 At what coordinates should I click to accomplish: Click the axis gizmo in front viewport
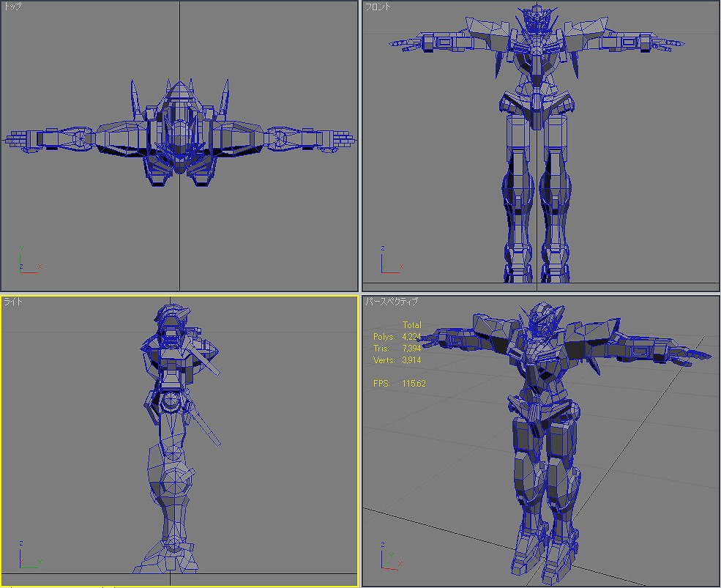392,260
